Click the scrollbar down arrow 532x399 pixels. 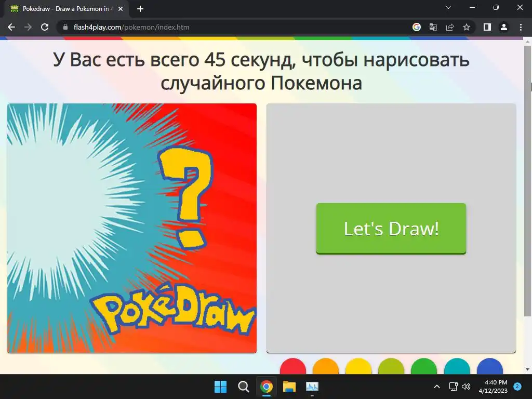coord(527,369)
